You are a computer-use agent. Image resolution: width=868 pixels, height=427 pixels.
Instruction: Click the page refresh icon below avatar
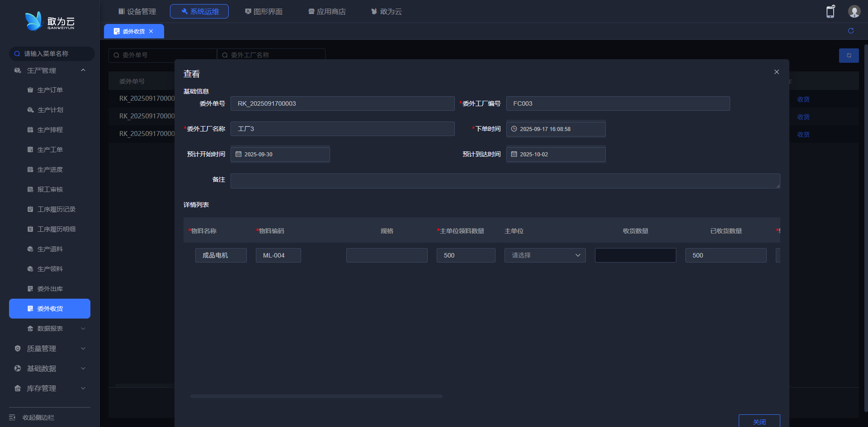[850, 31]
